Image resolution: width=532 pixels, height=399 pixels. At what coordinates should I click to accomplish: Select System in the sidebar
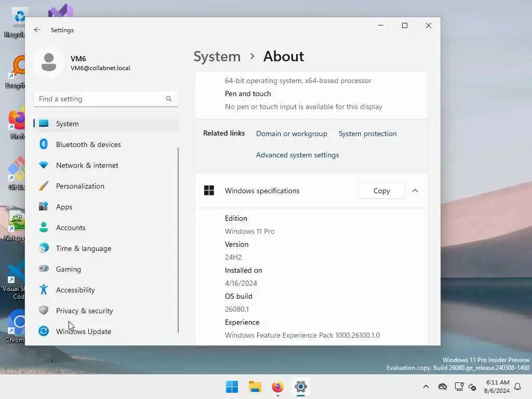pyautogui.click(x=106, y=124)
